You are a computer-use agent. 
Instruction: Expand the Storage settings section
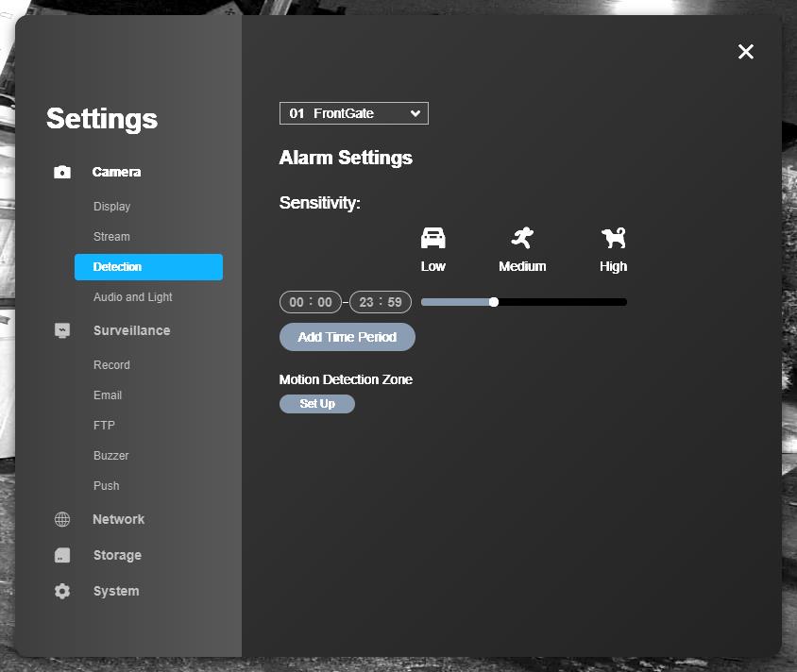(x=117, y=555)
